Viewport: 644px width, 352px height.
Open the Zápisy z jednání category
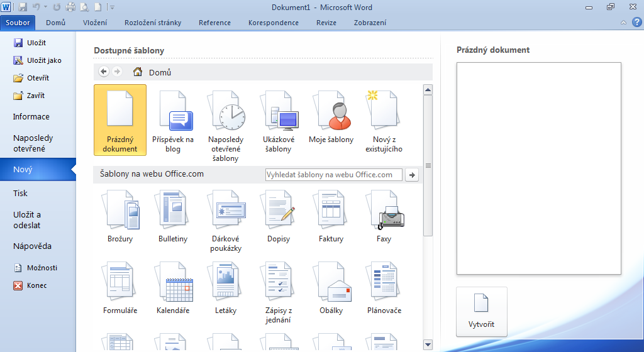[x=278, y=292]
